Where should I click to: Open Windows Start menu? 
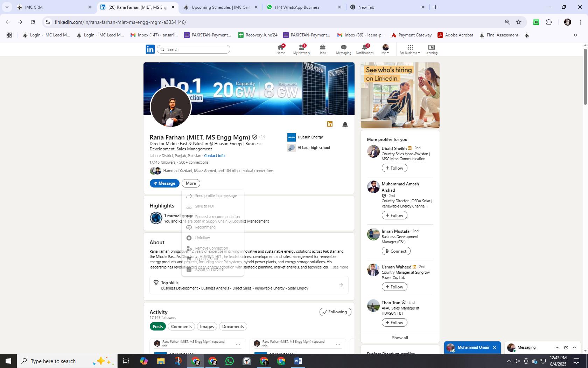8,361
